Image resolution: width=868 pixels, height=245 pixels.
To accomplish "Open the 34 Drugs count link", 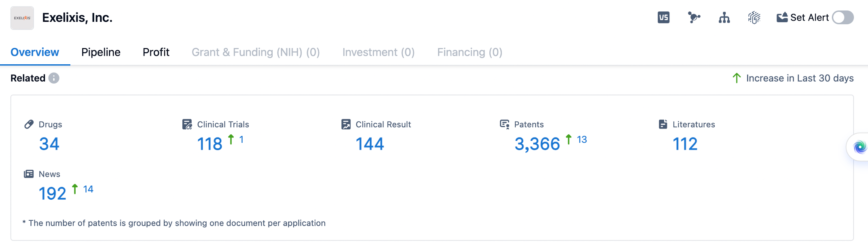I will (x=49, y=144).
